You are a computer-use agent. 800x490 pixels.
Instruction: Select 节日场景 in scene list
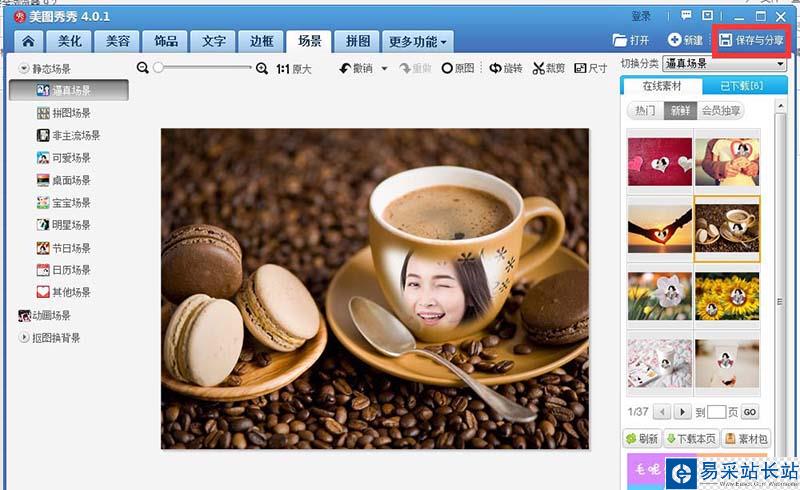click(63, 249)
